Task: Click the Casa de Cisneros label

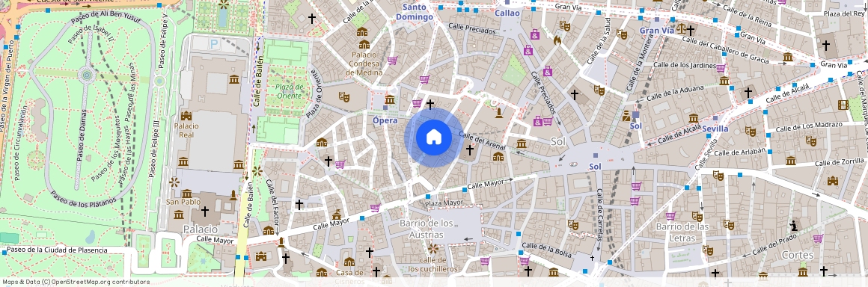Action: (349, 277)
